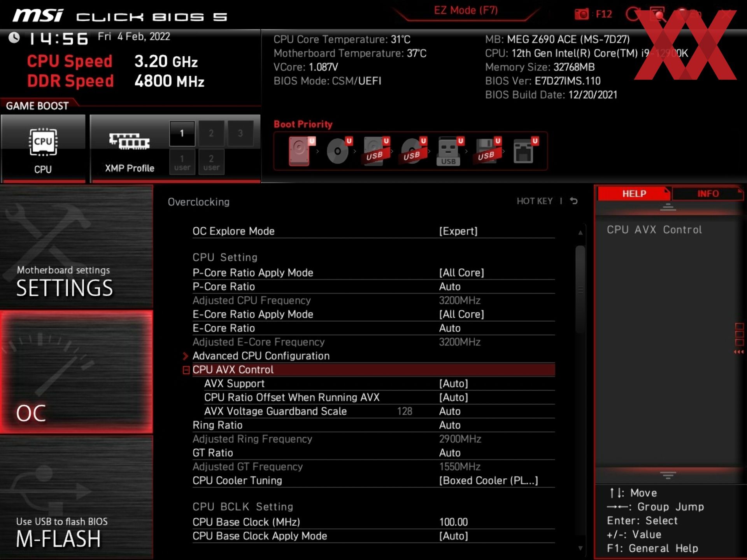Click the BIOS Ver E7D27IMS.110 text
This screenshot has width=747, height=560.
tap(543, 81)
